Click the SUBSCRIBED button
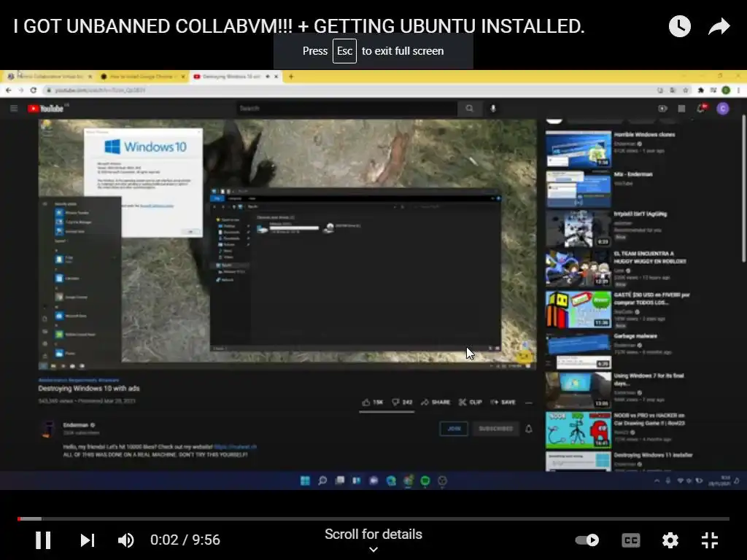 495,429
